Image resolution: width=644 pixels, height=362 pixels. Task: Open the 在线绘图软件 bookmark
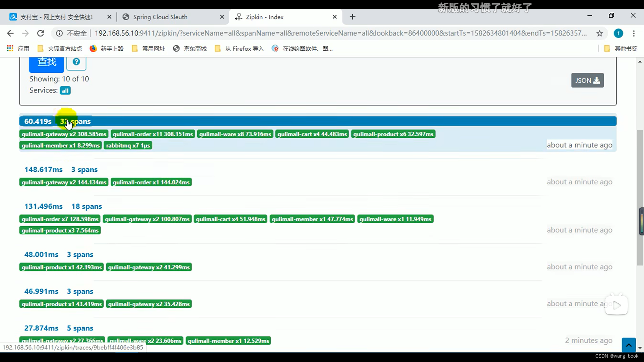302,49
